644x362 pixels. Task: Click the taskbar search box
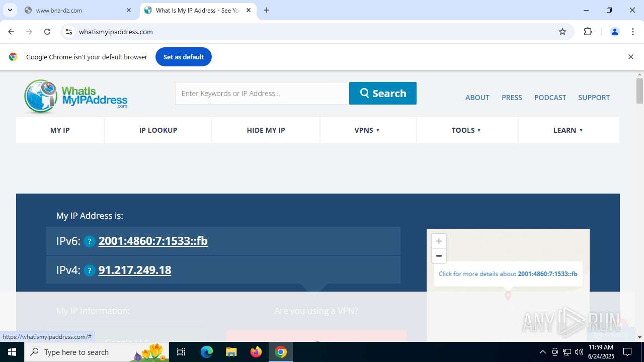pyautogui.click(x=98, y=352)
